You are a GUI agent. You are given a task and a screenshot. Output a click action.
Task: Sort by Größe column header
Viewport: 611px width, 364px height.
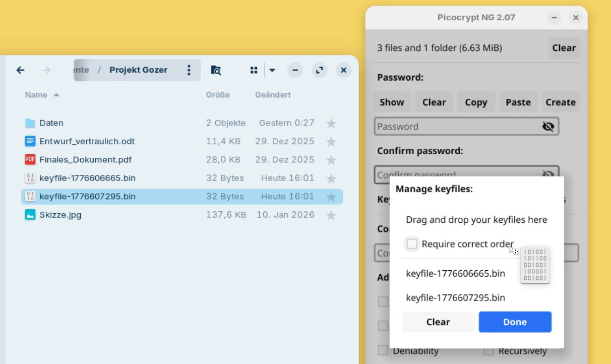(217, 95)
